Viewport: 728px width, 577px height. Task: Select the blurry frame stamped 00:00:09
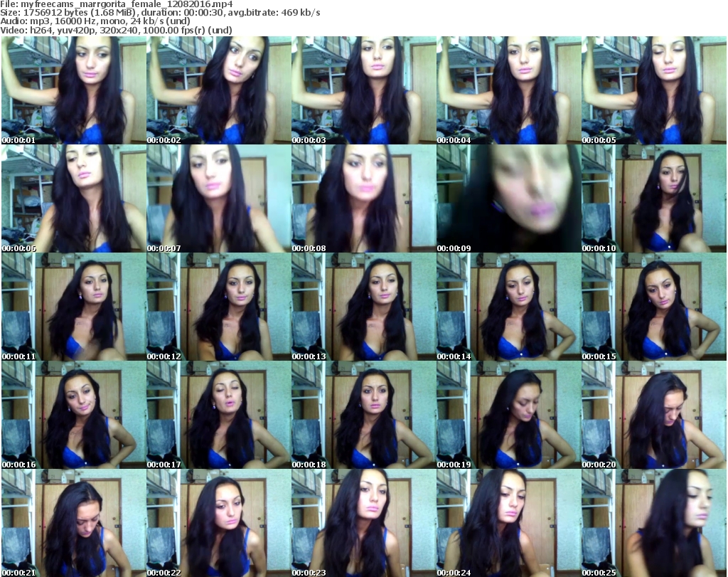(509, 198)
